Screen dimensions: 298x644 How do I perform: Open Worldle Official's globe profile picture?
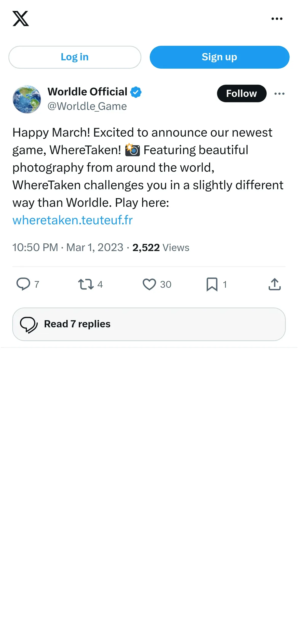(x=27, y=99)
